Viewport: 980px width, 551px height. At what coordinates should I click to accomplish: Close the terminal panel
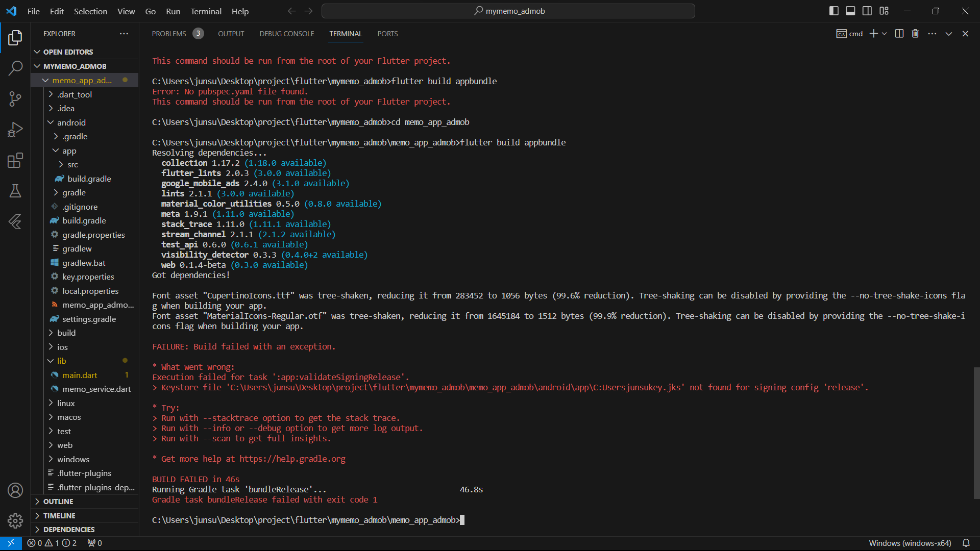965,34
